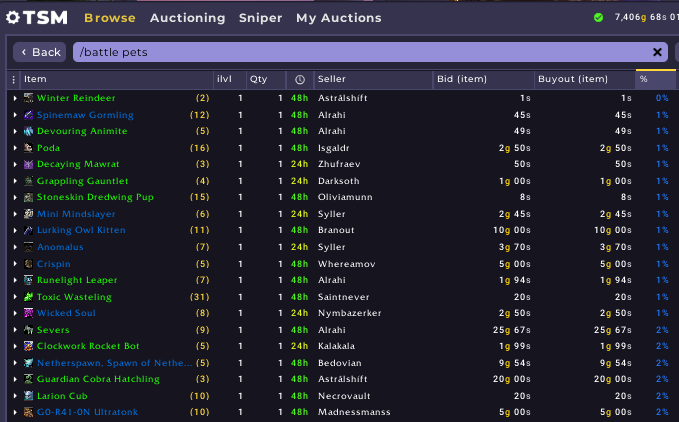Click the Spinemaw Gormling item icon
This screenshot has width=679, height=422.
29,115
